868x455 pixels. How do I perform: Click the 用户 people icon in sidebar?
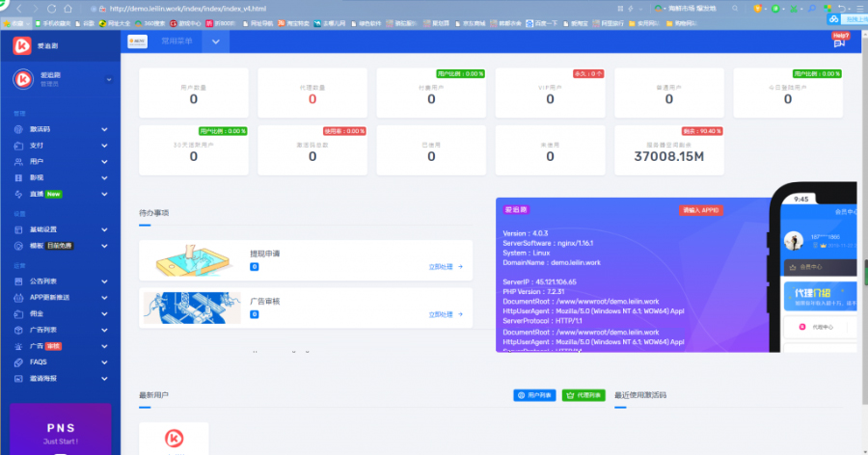pyautogui.click(x=18, y=162)
